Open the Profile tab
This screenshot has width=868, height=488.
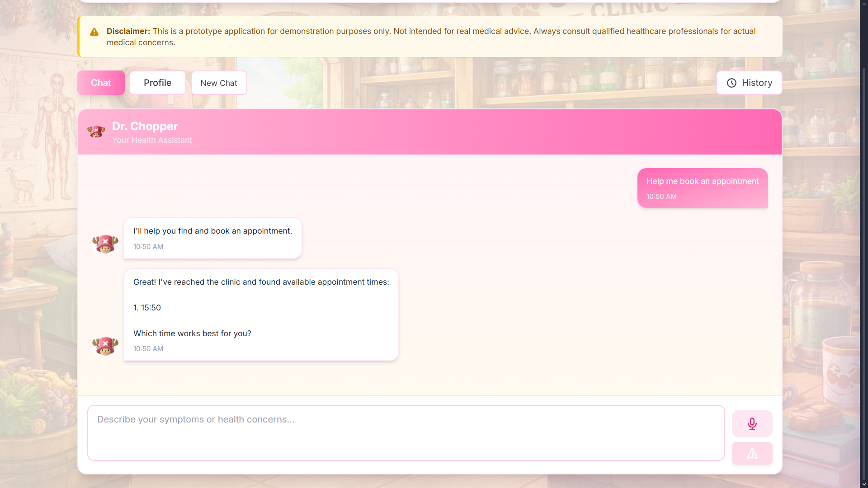157,83
